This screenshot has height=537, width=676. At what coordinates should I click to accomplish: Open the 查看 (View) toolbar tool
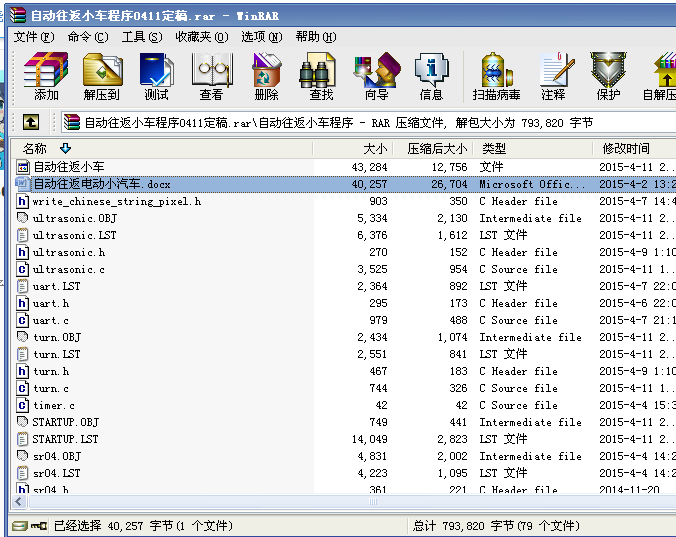point(211,76)
